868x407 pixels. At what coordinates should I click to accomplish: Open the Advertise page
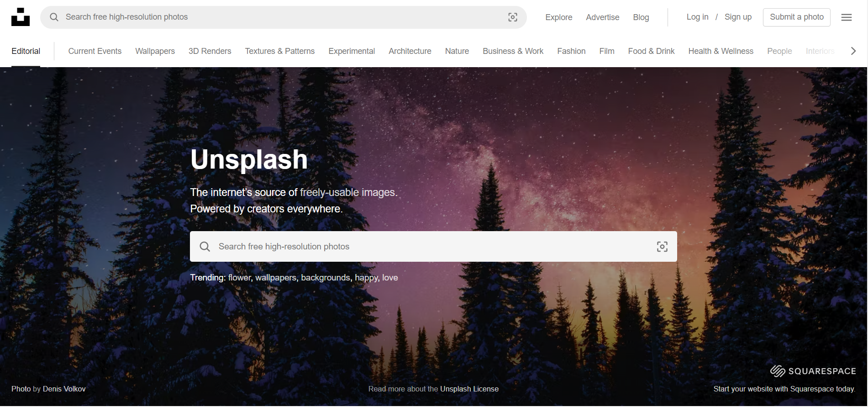pos(603,17)
